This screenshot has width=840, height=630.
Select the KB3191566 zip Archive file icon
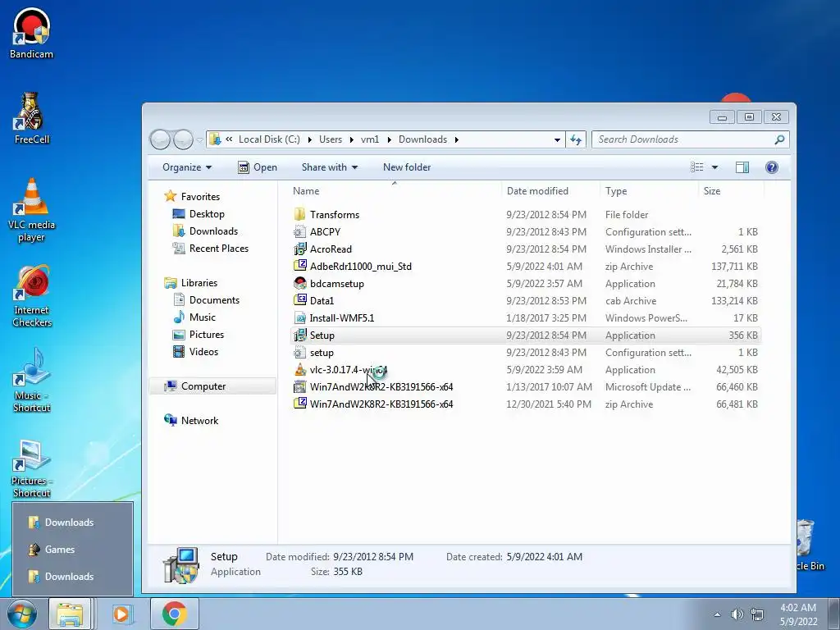300,404
